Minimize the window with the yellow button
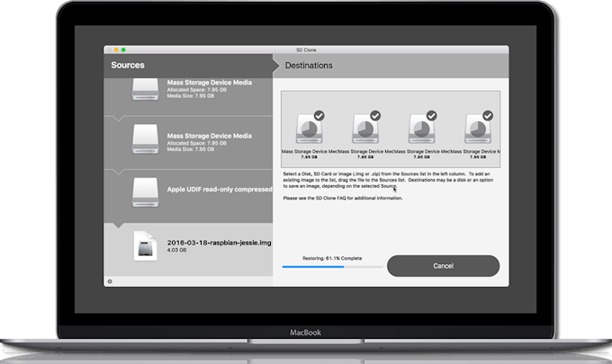This screenshot has width=612, height=364. 116,50
